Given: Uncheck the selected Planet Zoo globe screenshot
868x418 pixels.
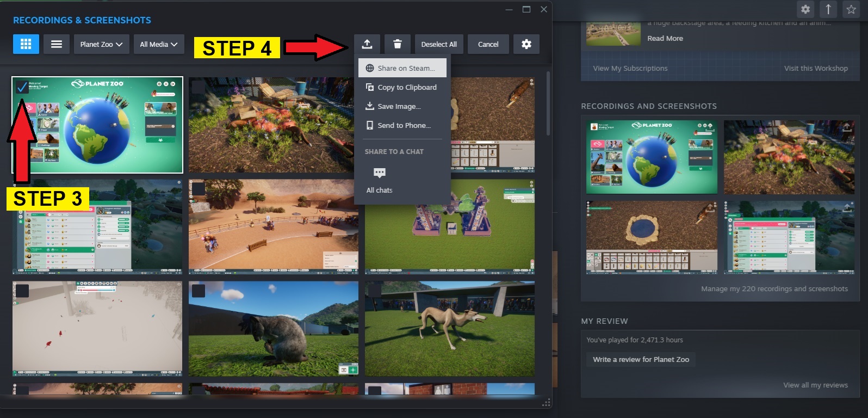Looking at the screenshot, I should 22,87.
